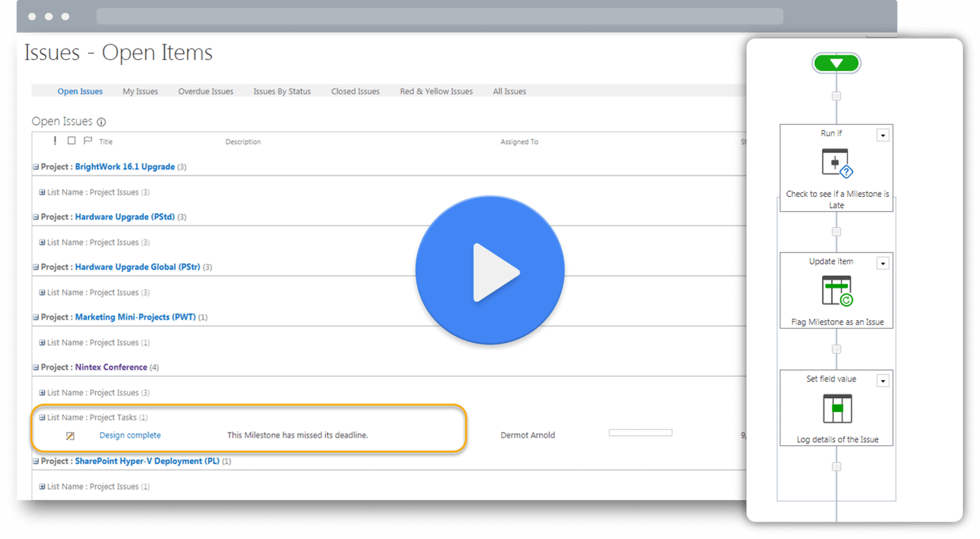
Task: Open the Run if action dropdown arrow
Action: 883,135
